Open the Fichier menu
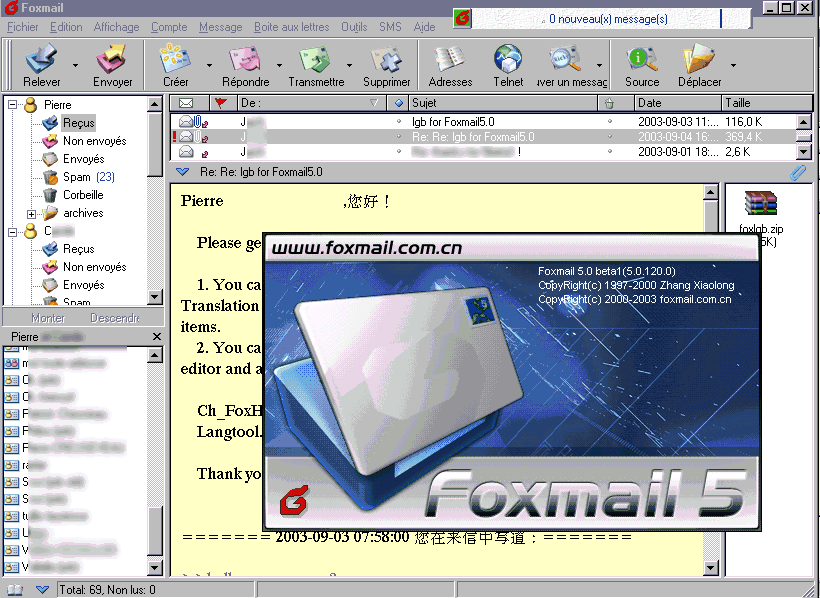820x598 pixels. point(22,27)
